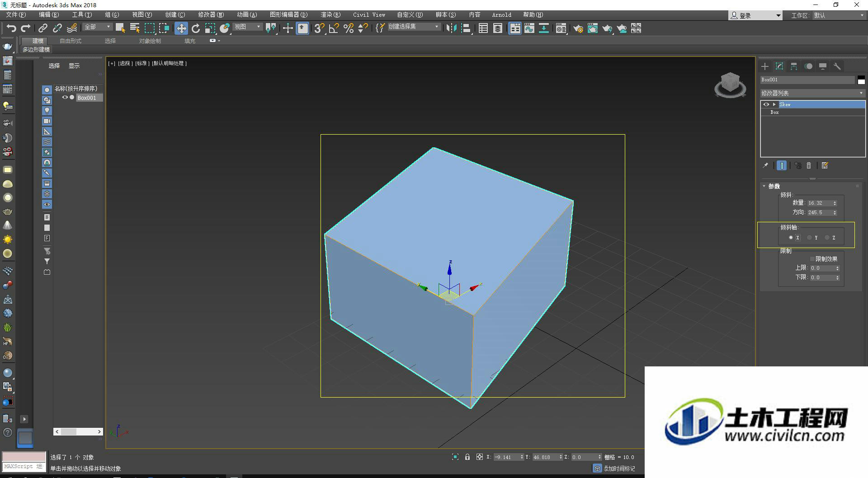Click 多边形建模 panel button
This screenshot has width=868, height=478.
pyautogui.click(x=36, y=50)
